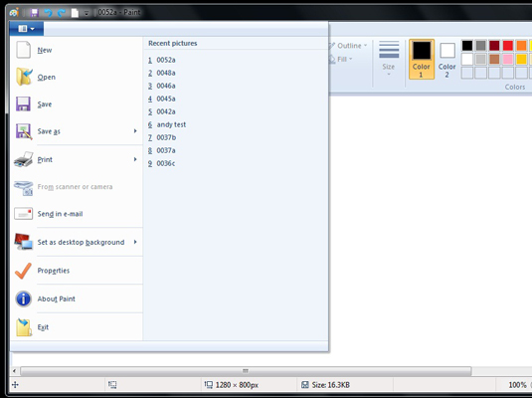Click the horizontal scrollbar thumb
The height and width of the screenshot is (398, 532).
tap(246, 371)
